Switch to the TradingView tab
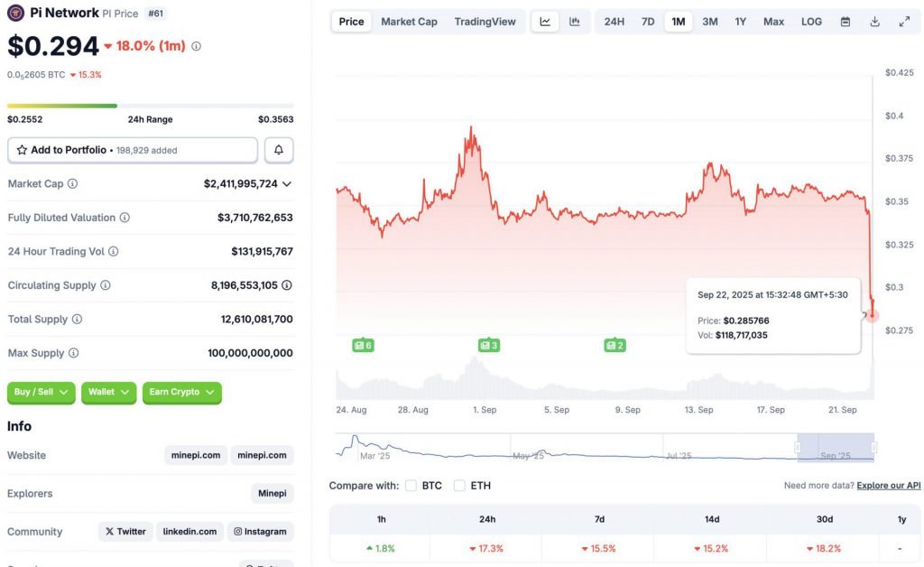The image size is (924, 567). 485,22
